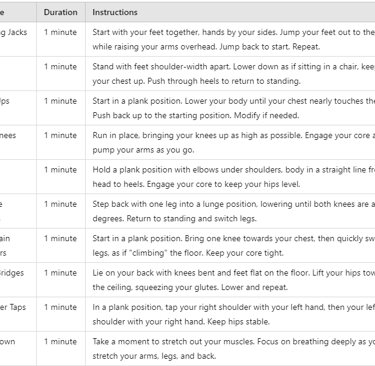Viewport: 375px width, 366px height.
Task: Click the 'Hold a plank position' instructions
Action: (x=230, y=177)
